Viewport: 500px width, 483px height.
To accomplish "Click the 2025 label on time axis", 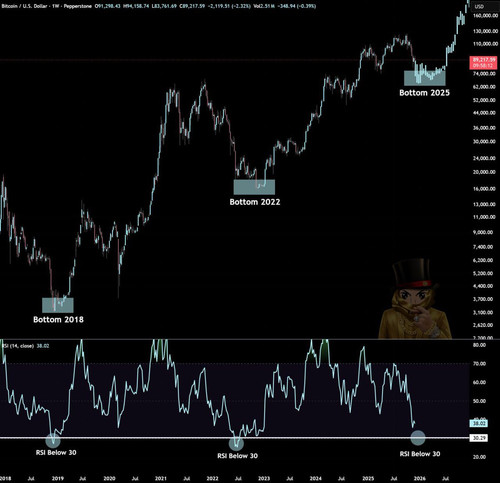I will point(368,478).
